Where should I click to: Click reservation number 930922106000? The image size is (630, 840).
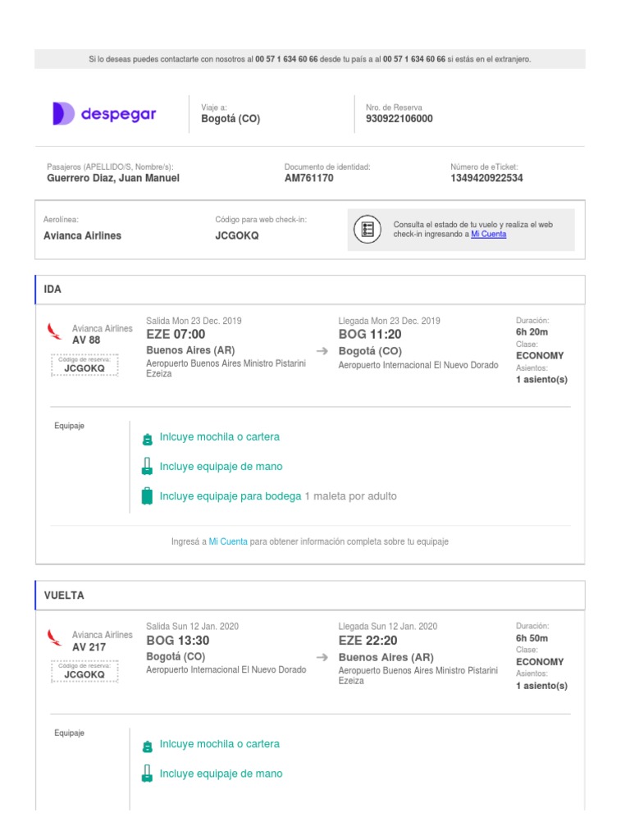399,119
